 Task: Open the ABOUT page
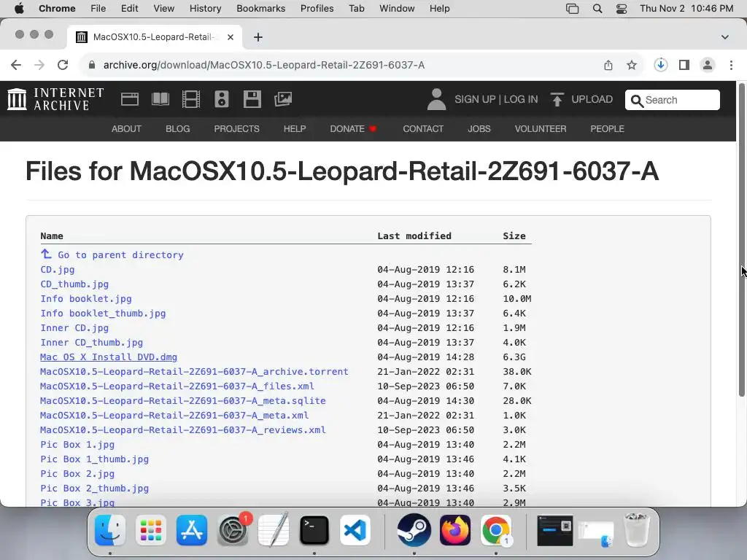(x=126, y=129)
